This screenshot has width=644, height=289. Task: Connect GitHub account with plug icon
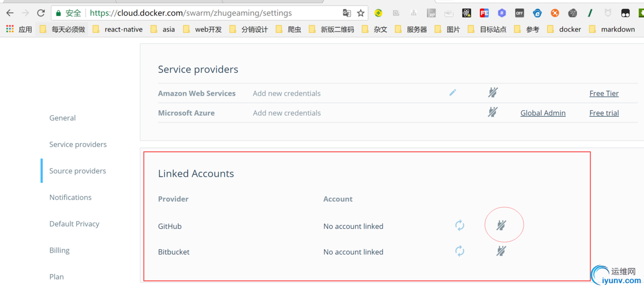[501, 225]
